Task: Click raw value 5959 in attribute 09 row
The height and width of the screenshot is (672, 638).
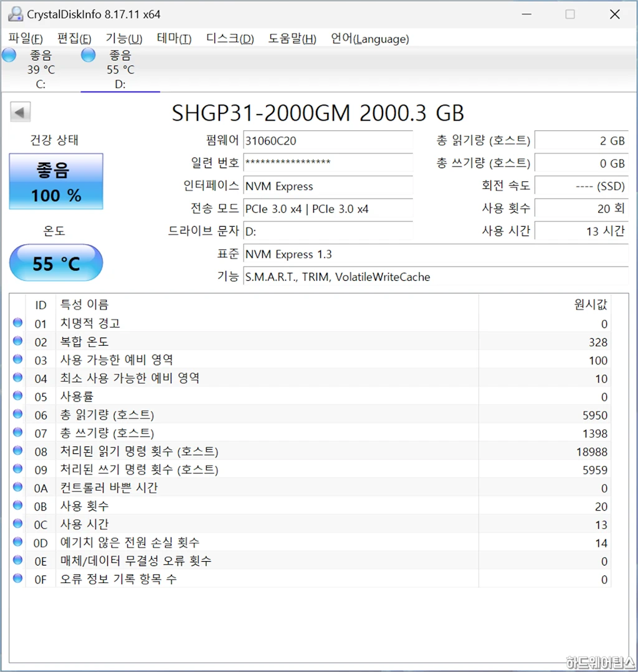Action: (x=594, y=470)
